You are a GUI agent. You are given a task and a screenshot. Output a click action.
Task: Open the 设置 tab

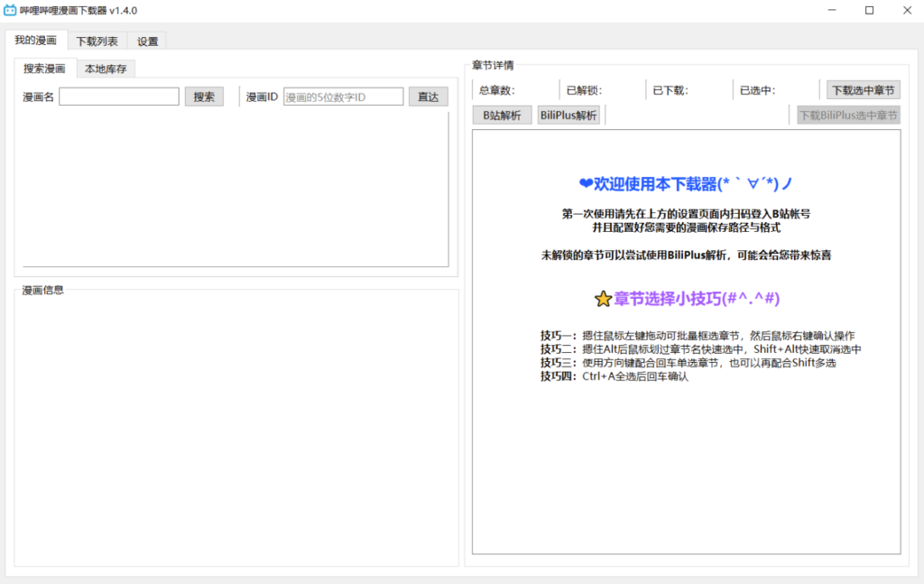pyautogui.click(x=147, y=41)
